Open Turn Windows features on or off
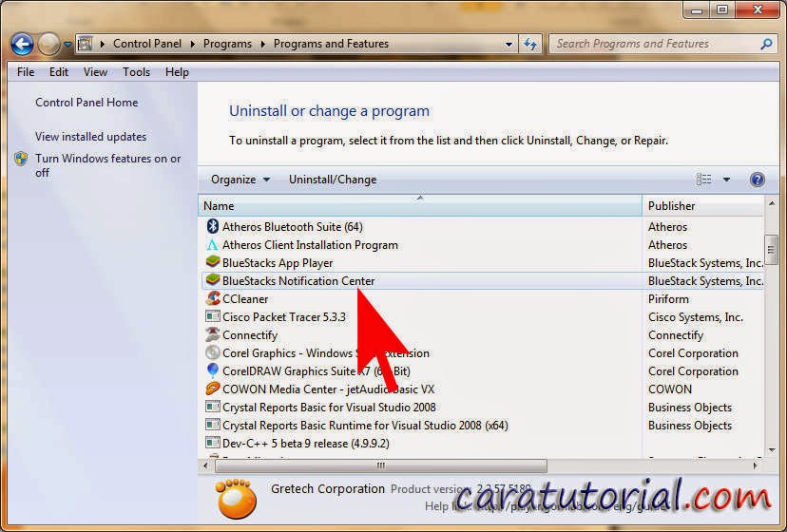The image size is (787, 532). (x=108, y=165)
